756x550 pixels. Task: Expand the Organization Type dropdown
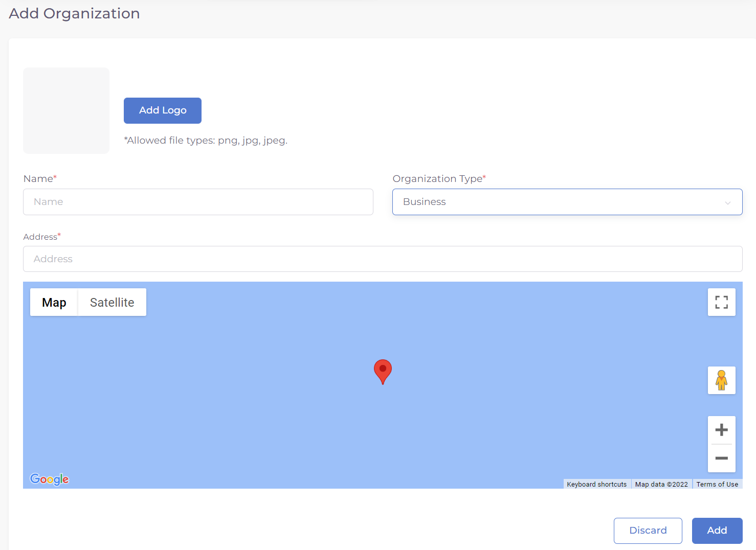tap(567, 202)
